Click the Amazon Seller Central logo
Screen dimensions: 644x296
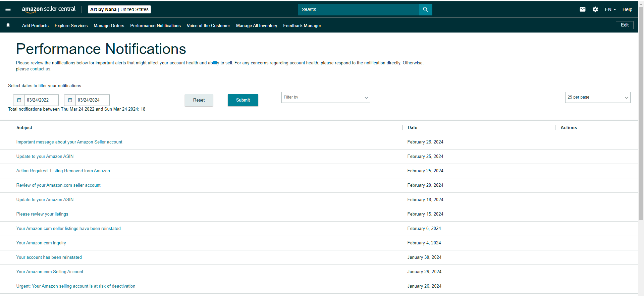[x=49, y=9]
